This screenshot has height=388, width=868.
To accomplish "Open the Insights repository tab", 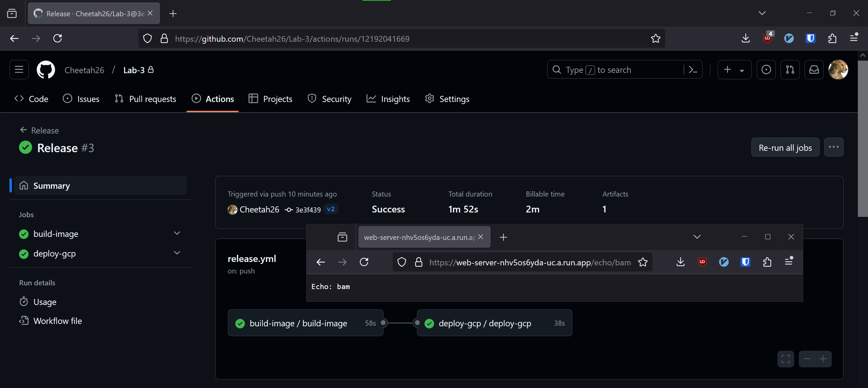I will [x=388, y=99].
